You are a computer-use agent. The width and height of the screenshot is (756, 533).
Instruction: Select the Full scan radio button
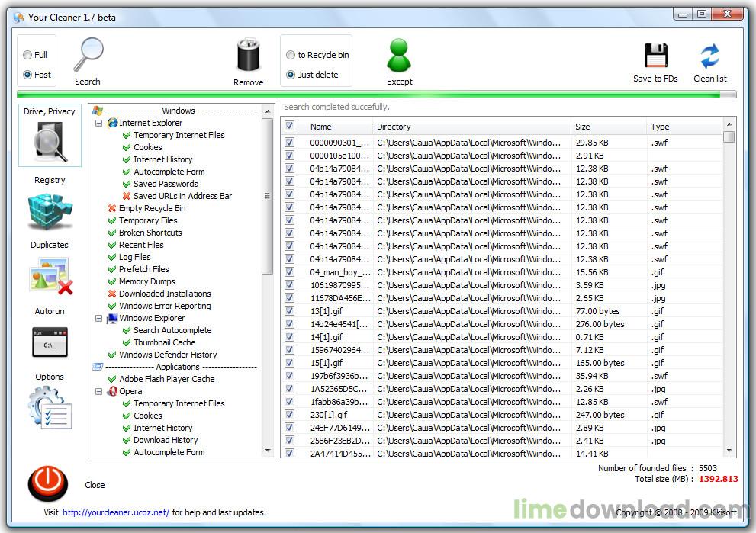pyautogui.click(x=28, y=55)
